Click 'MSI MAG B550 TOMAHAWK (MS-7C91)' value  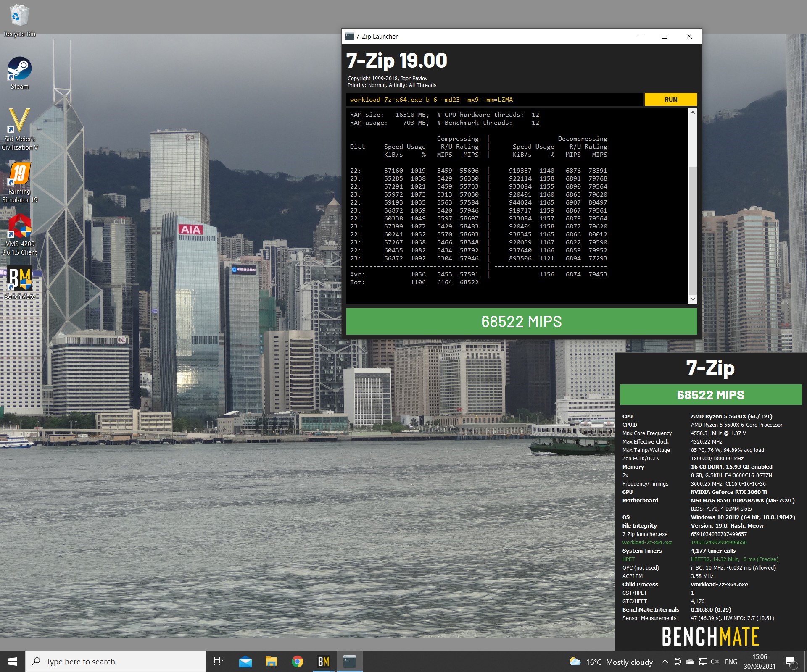[x=743, y=500]
